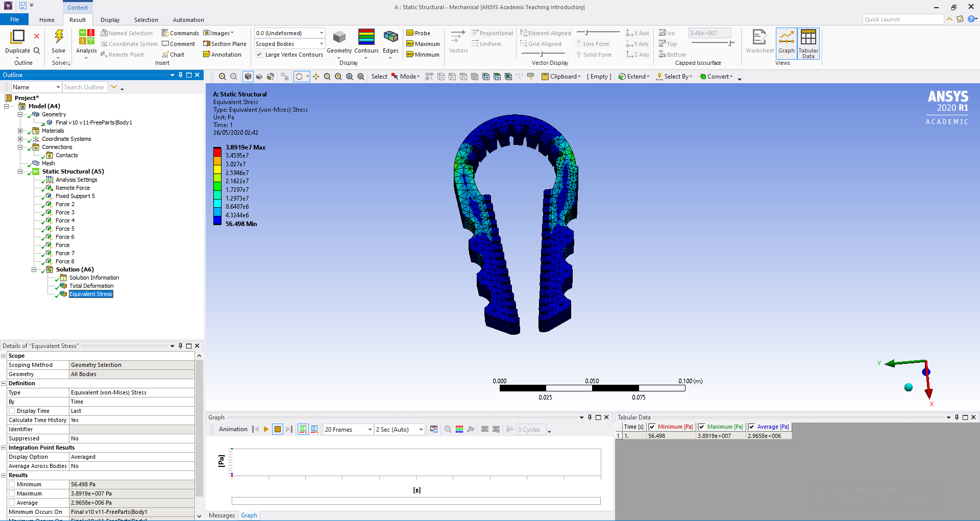Play the animation
The height and width of the screenshot is (521, 980).
(266, 429)
